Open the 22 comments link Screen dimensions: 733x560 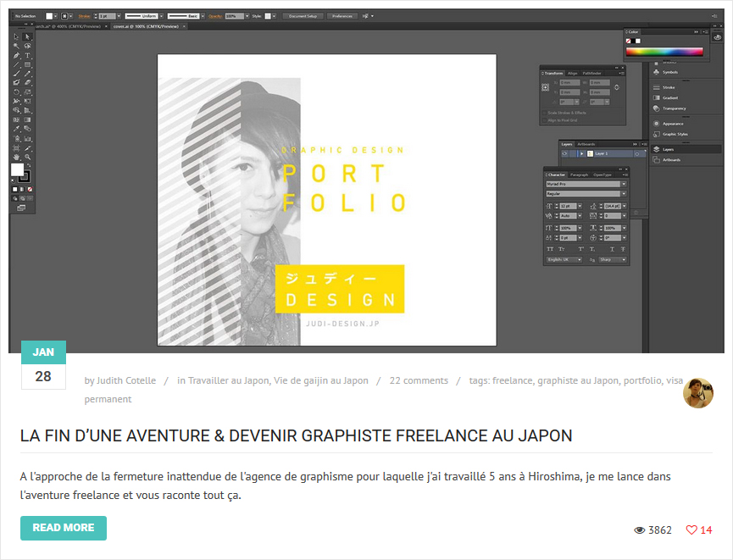(x=419, y=380)
